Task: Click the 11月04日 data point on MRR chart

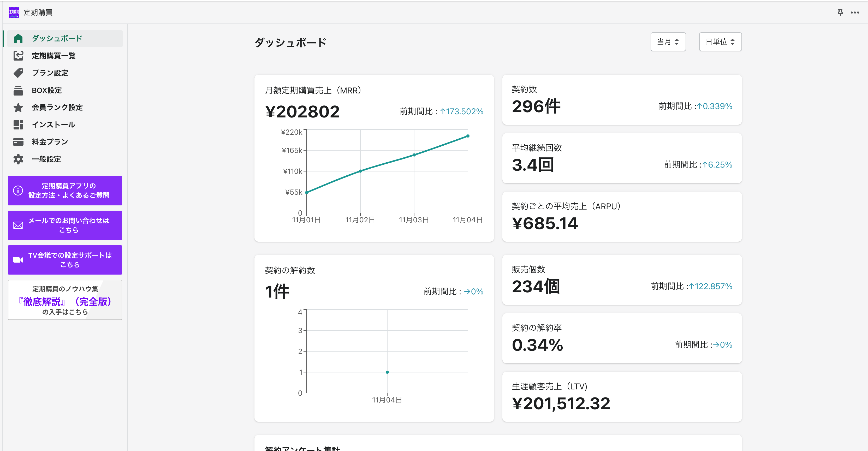Action: tap(468, 136)
